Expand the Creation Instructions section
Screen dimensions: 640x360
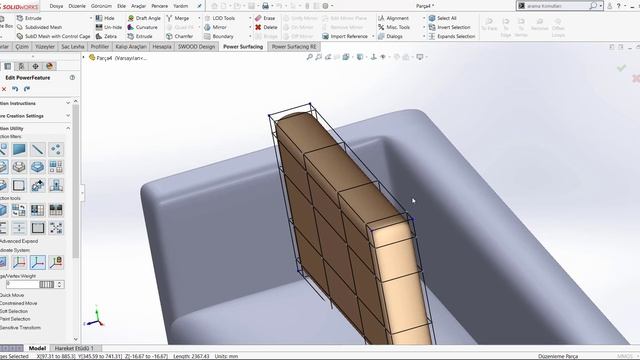pyautogui.click(x=68, y=103)
